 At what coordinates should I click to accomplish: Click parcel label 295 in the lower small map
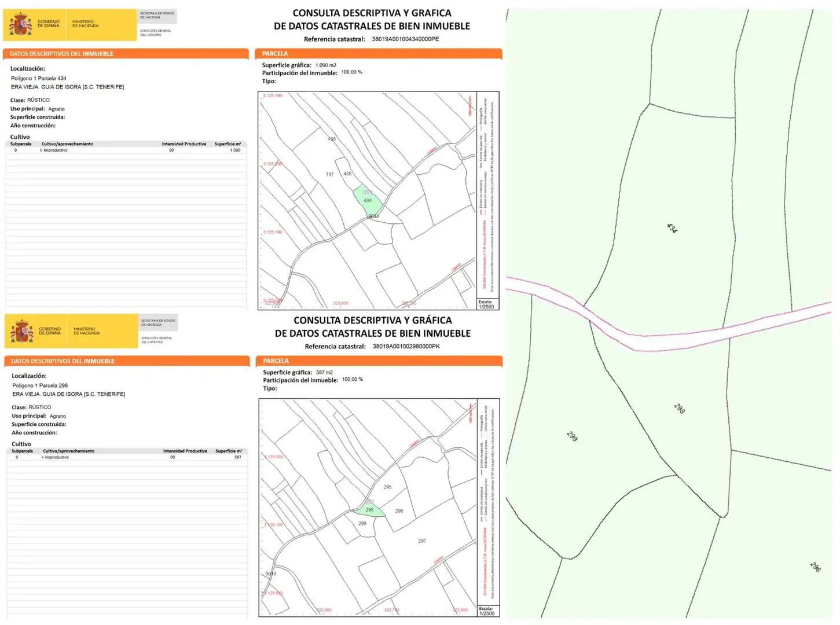(388, 487)
